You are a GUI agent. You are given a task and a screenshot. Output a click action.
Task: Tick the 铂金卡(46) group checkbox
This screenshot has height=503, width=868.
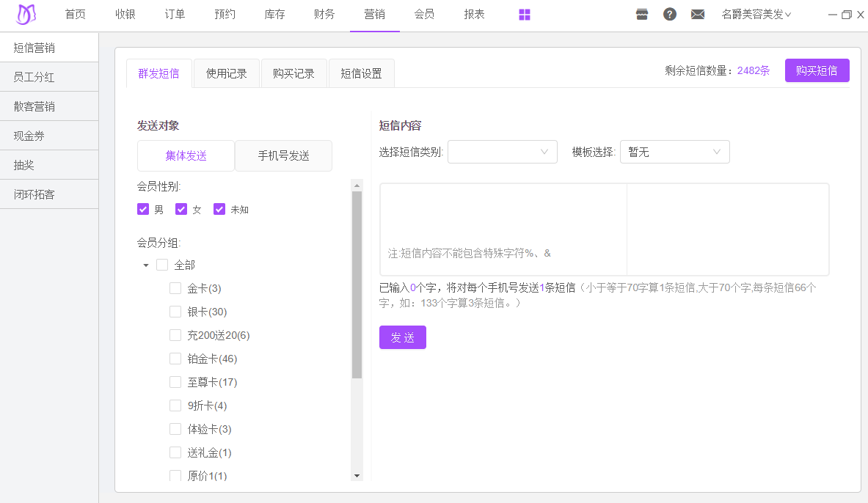point(175,359)
